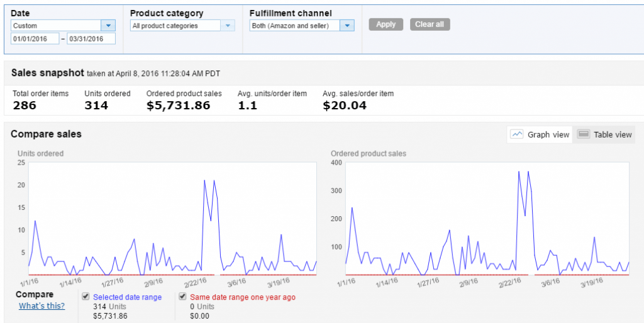Click the Total order items 286 value
This screenshot has width=644, height=323.
click(x=25, y=106)
